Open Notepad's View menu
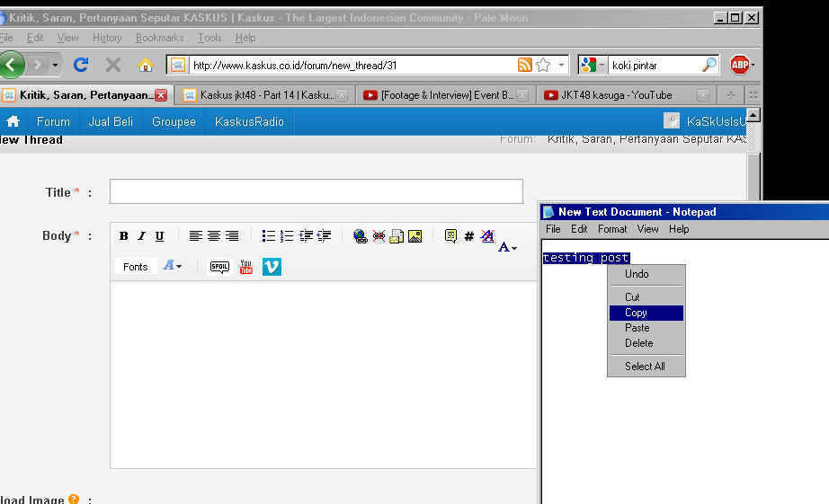This screenshot has width=829, height=504. tap(647, 229)
